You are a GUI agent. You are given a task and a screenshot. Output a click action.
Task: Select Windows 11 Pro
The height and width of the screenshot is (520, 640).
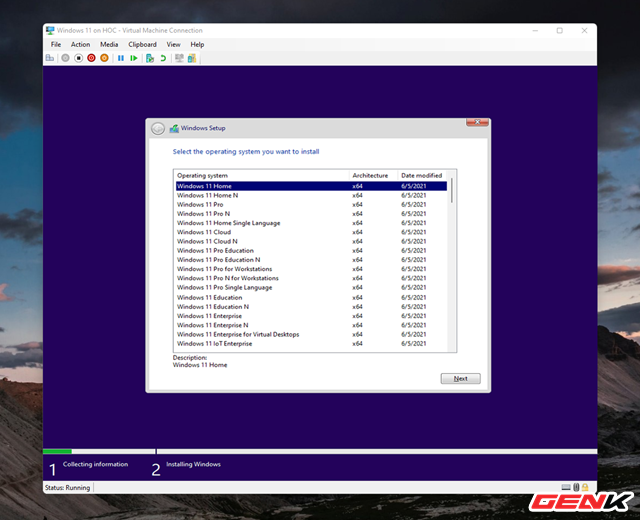point(311,204)
